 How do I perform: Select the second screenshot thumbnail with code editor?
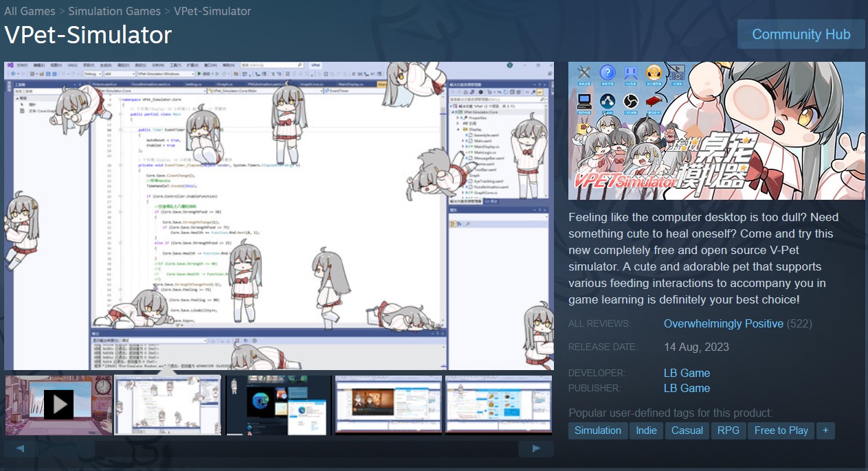168,405
